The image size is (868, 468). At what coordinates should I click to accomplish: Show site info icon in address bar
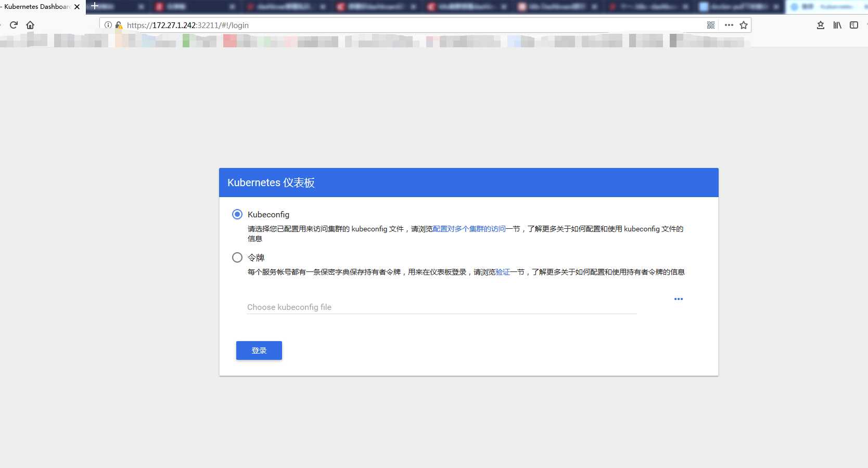click(108, 25)
